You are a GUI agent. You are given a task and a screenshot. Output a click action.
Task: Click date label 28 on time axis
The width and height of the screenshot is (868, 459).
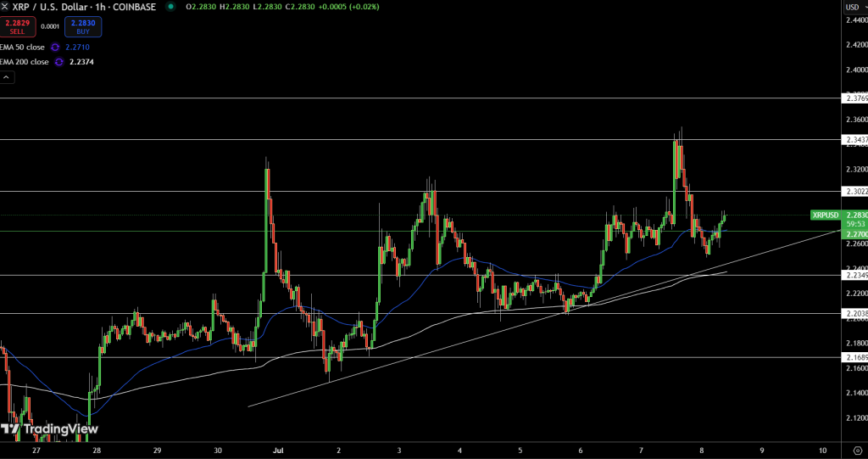(97, 451)
